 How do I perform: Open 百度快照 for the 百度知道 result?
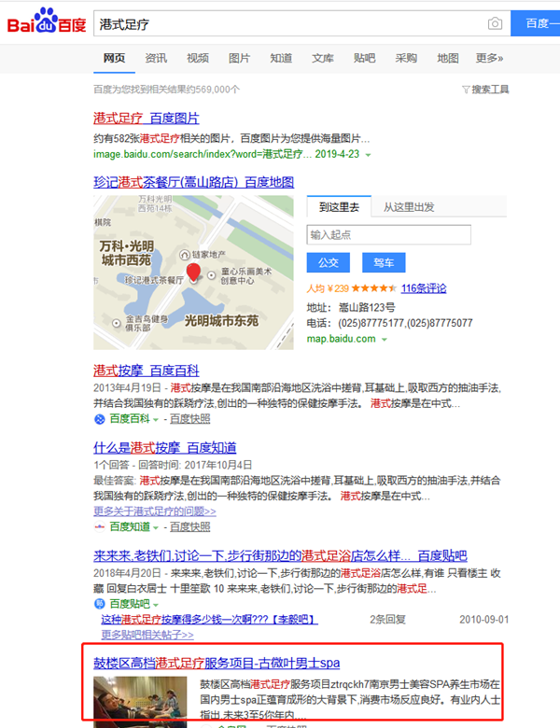point(189,526)
